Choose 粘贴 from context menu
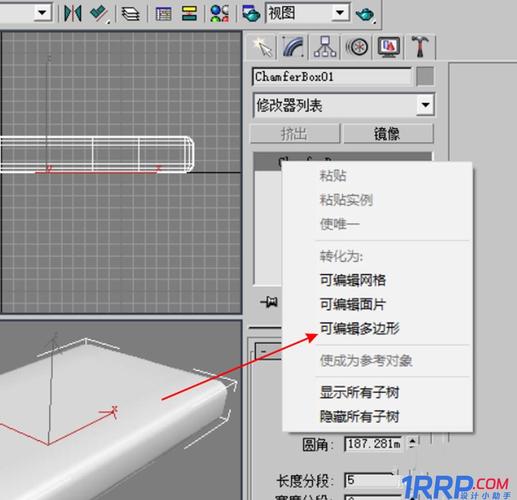 tap(333, 176)
